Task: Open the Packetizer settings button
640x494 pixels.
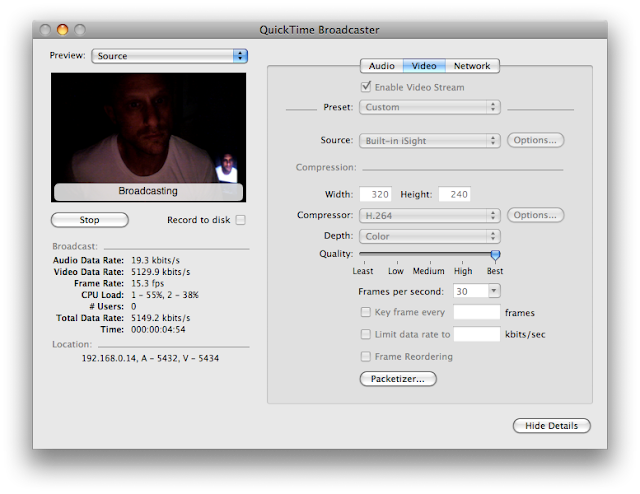Action: [x=398, y=379]
